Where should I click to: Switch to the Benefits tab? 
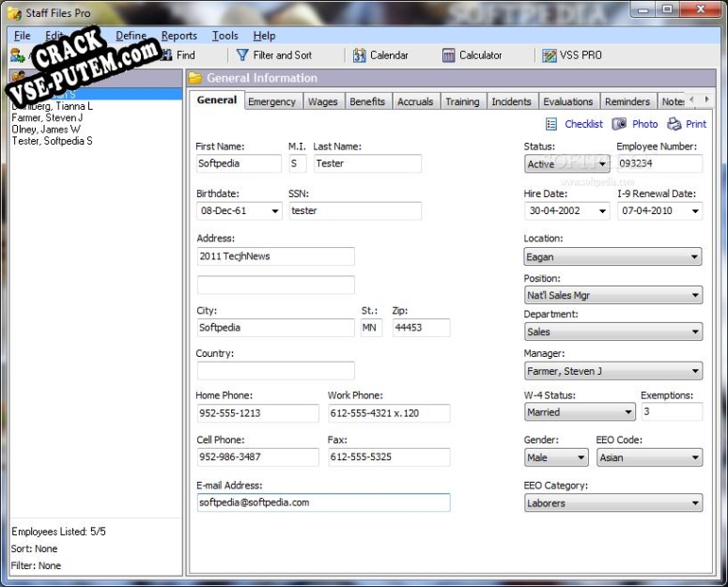pos(367,101)
